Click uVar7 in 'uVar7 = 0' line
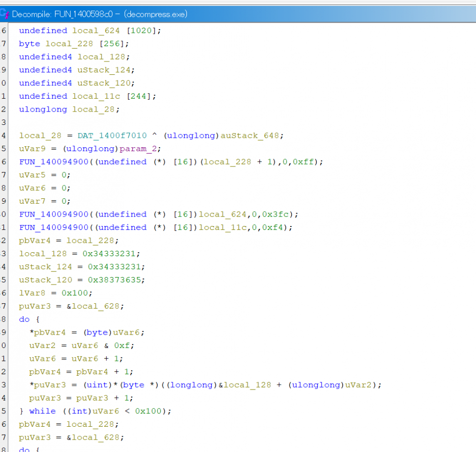The width and height of the screenshot is (476, 452). (32, 201)
